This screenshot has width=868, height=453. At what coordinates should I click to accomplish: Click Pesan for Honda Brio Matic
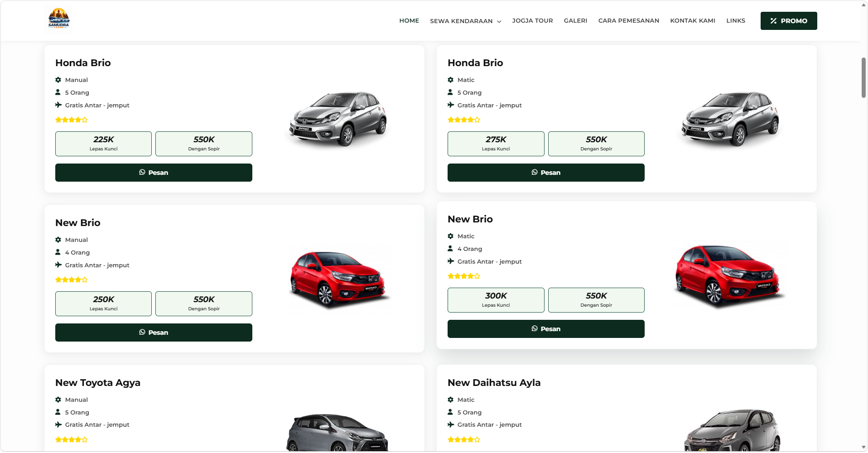[x=546, y=173]
